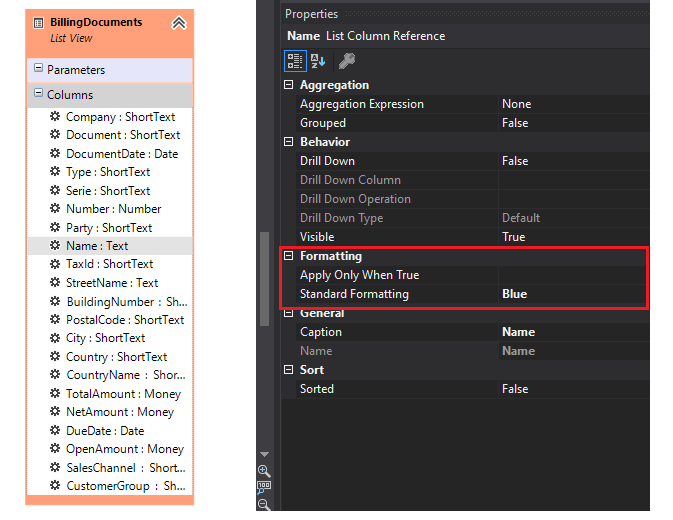
Task: Collapse the General property group
Action: tap(288, 313)
